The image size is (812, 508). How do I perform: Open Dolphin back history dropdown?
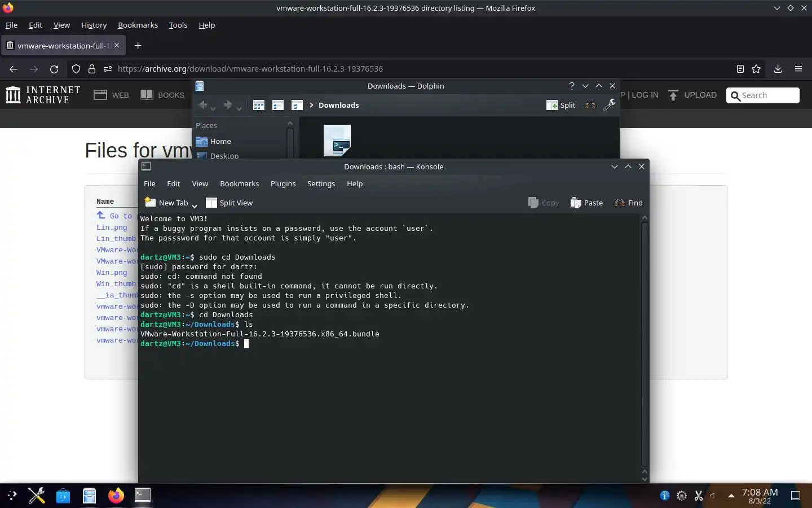[x=213, y=108]
